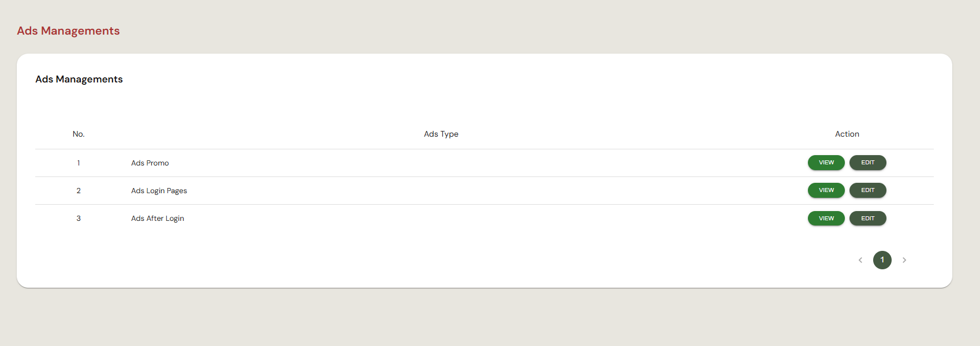The width and height of the screenshot is (980, 346).
Task: Click row number 1 in the table
Action: tap(79, 163)
